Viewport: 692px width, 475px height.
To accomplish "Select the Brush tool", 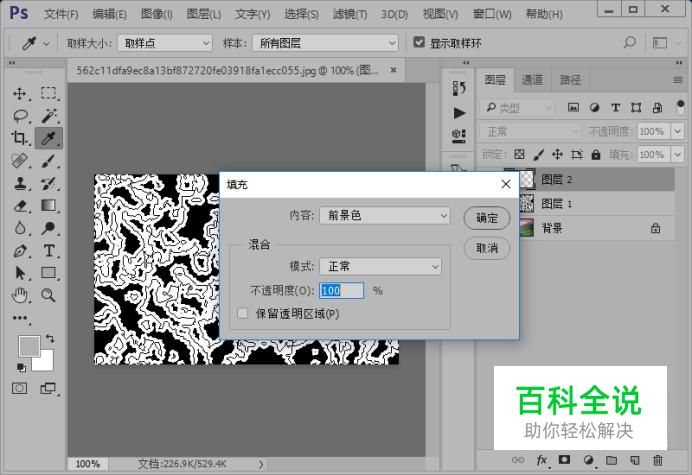I will [49, 161].
